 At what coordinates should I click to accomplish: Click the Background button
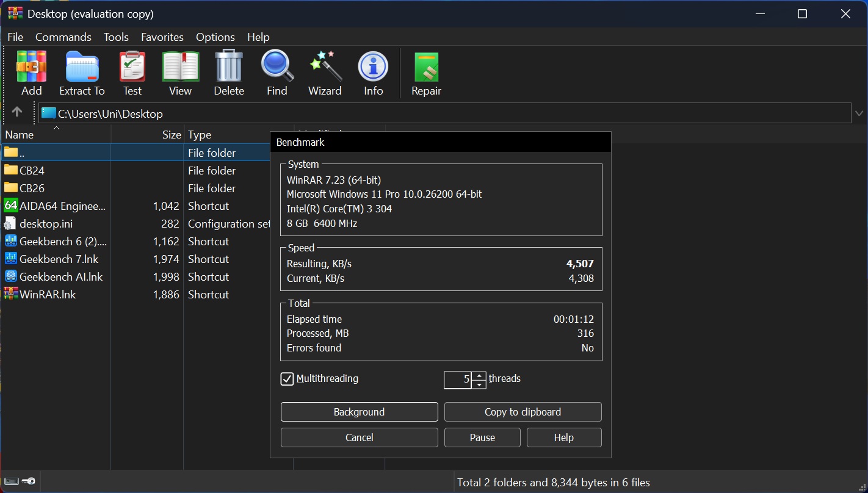(x=360, y=412)
